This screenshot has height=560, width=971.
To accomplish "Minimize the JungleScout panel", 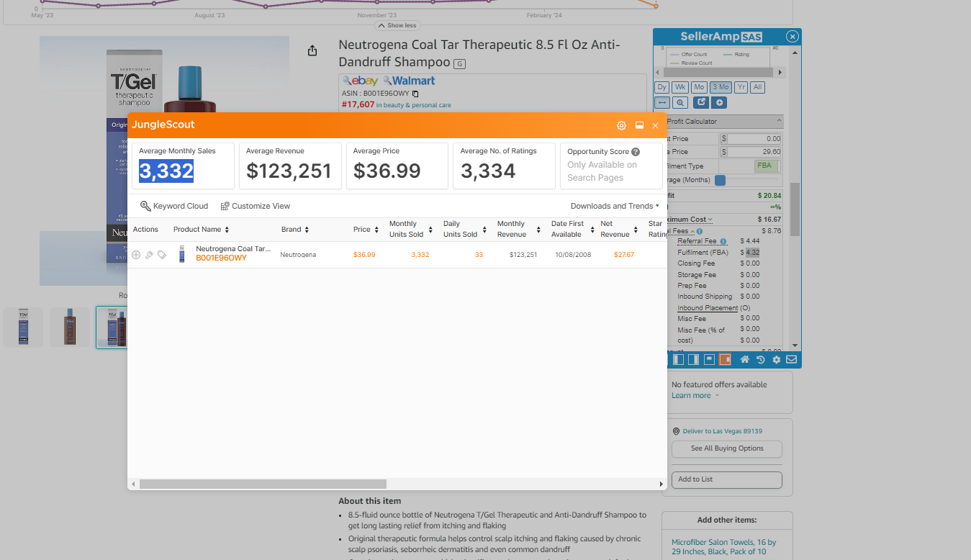I will click(x=639, y=125).
